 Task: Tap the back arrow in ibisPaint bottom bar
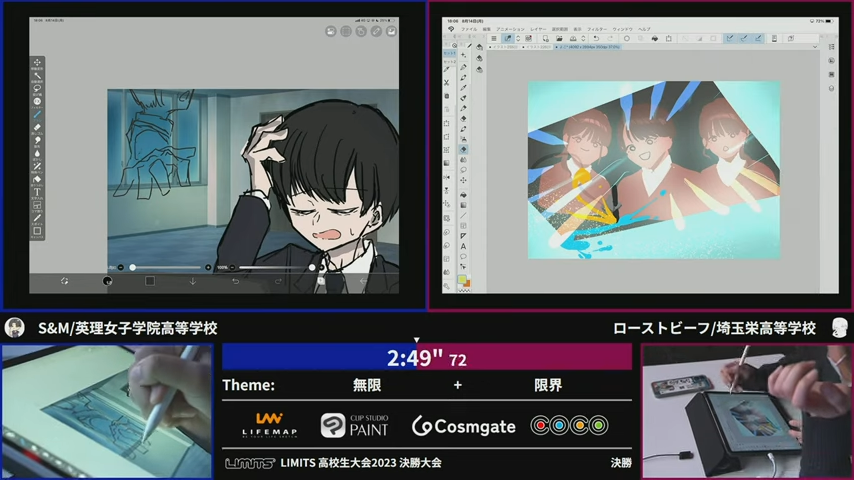363,281
